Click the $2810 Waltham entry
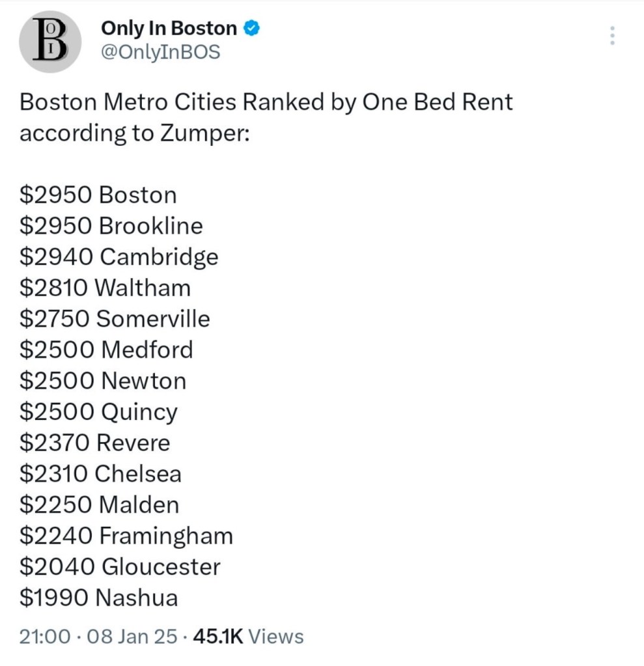The width and height of the screenshot is (644, 666). coord(105,287)
